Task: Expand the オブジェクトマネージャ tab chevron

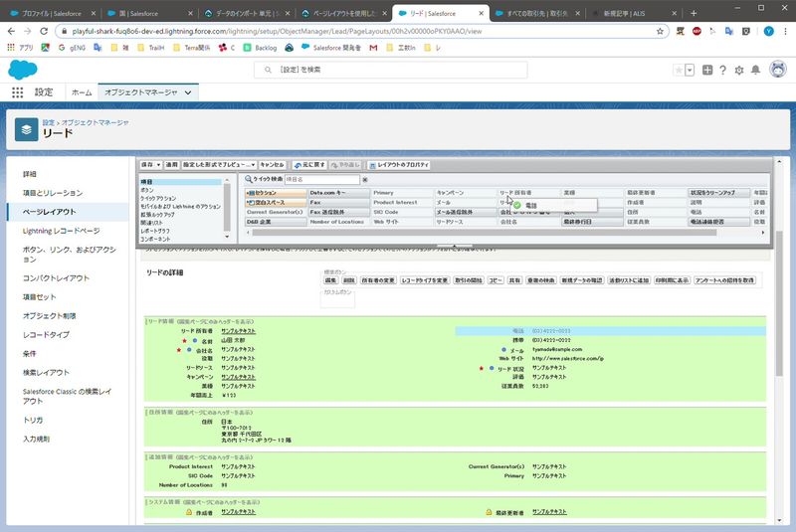Action: pyautogui.click(x=186, y=92)
